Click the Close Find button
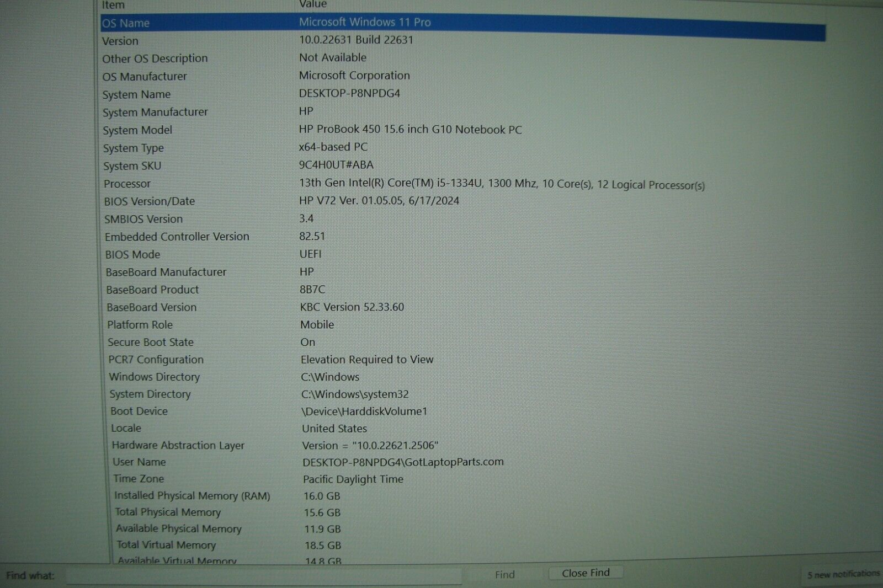 click(586, 573)
